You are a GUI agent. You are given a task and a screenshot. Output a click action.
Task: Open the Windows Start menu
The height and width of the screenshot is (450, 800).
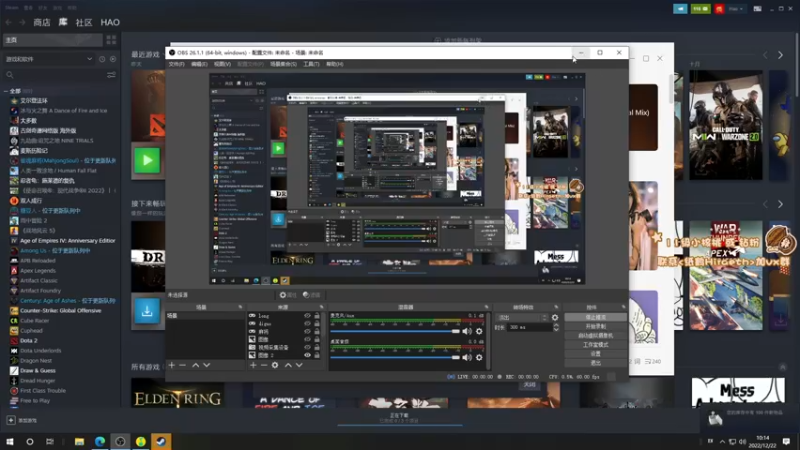10,441
